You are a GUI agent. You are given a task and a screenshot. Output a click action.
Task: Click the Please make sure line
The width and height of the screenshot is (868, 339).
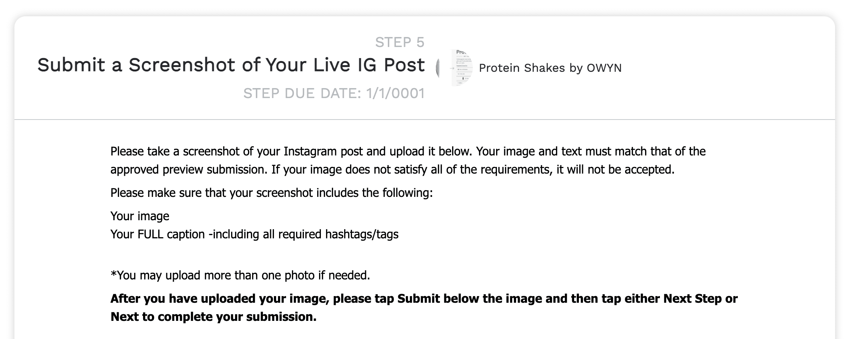click(x=271, y=193)
